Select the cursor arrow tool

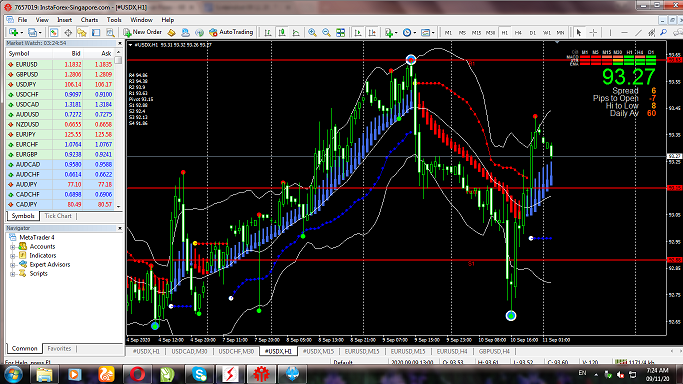click(579, 33)
